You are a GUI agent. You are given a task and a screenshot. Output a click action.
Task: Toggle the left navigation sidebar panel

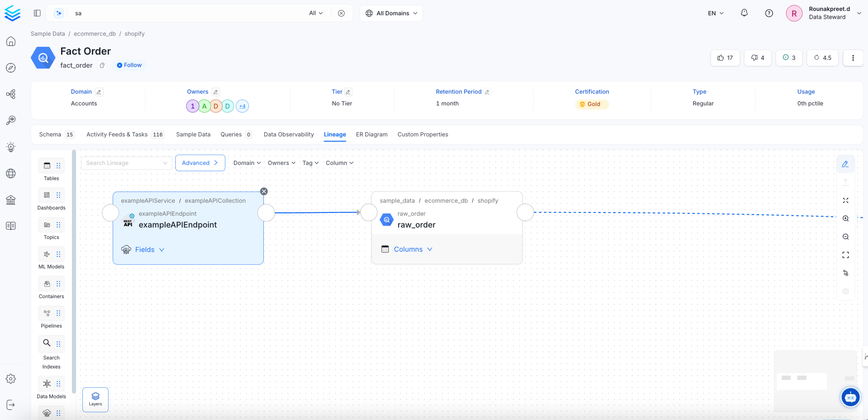click(37, 13)
